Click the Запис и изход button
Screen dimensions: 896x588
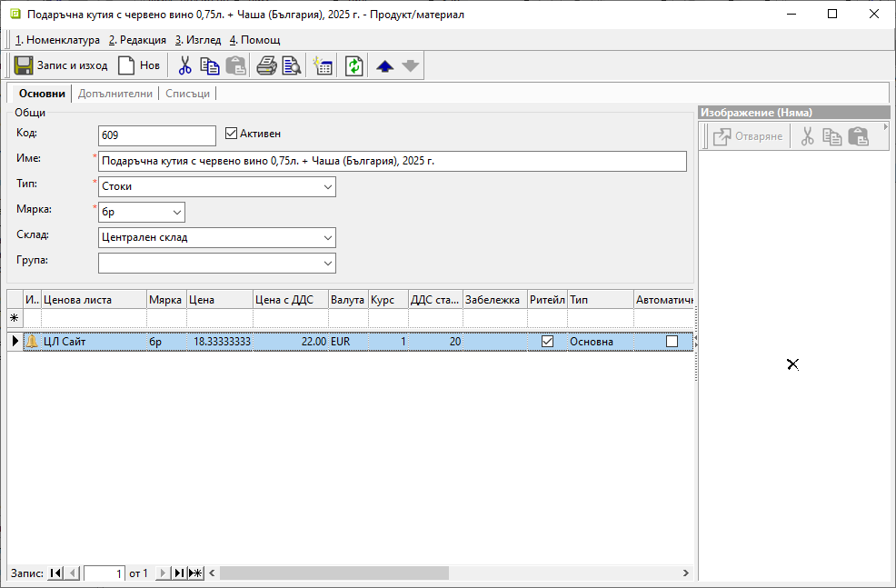[x=62, y=65]
